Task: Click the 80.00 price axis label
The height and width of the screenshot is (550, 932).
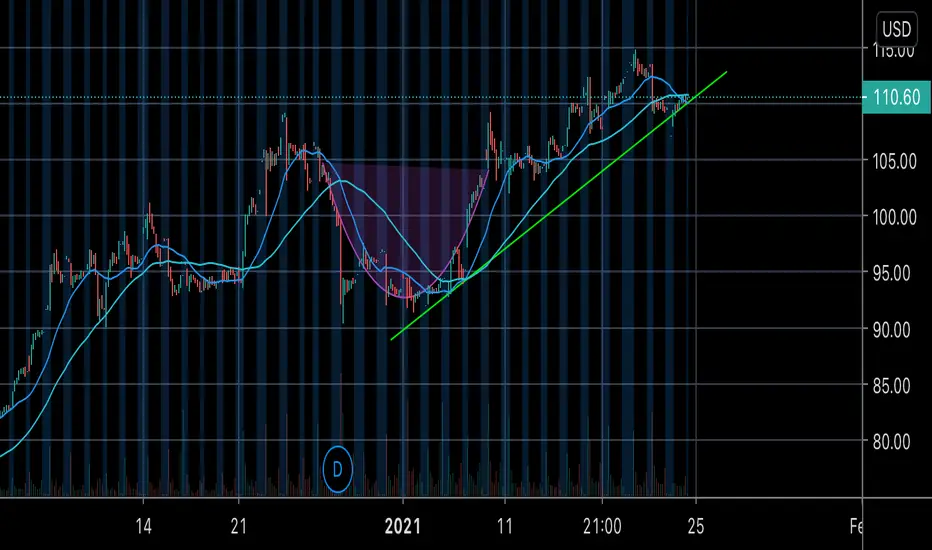Action: [892, 442]
